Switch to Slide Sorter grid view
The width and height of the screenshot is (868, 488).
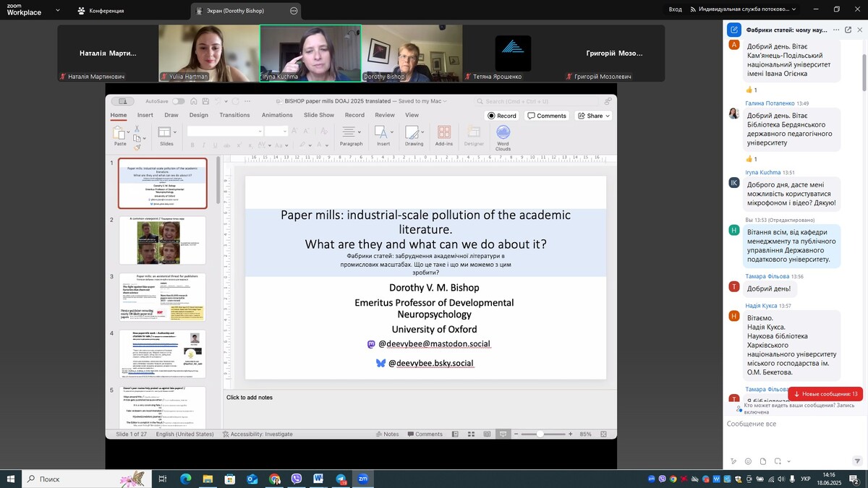point(471,434)
